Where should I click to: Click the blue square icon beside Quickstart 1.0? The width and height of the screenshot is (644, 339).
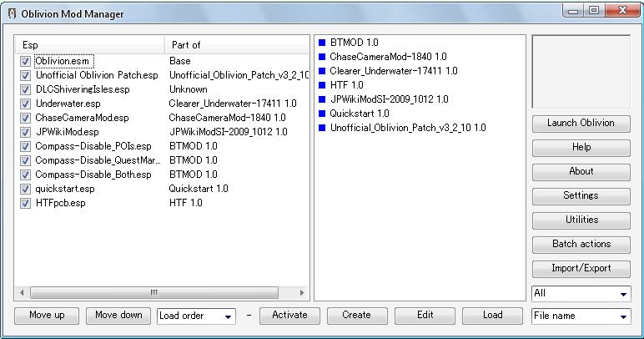[322, 114]
